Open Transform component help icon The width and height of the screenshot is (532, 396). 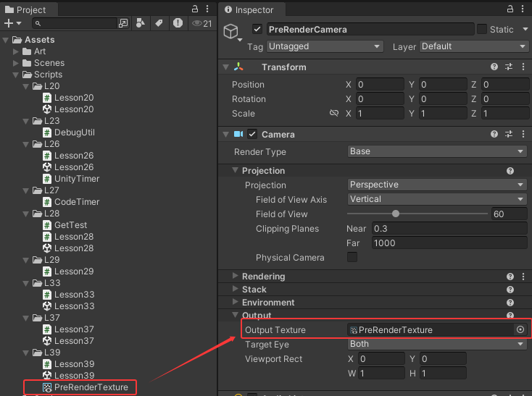(x=494, y=67)
